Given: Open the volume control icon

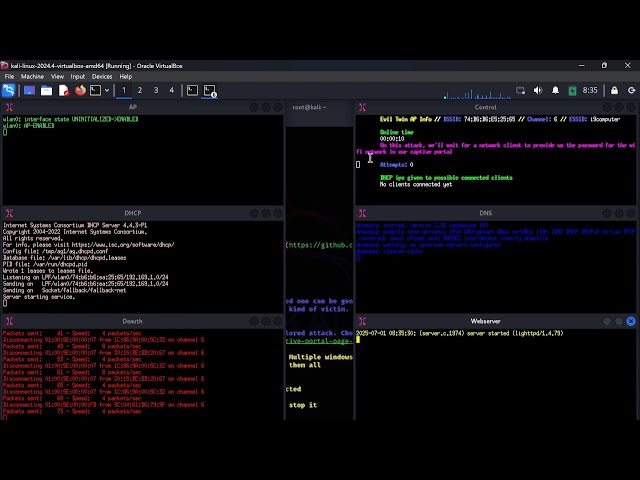Looking at the screenshot, I should [538, 90].
